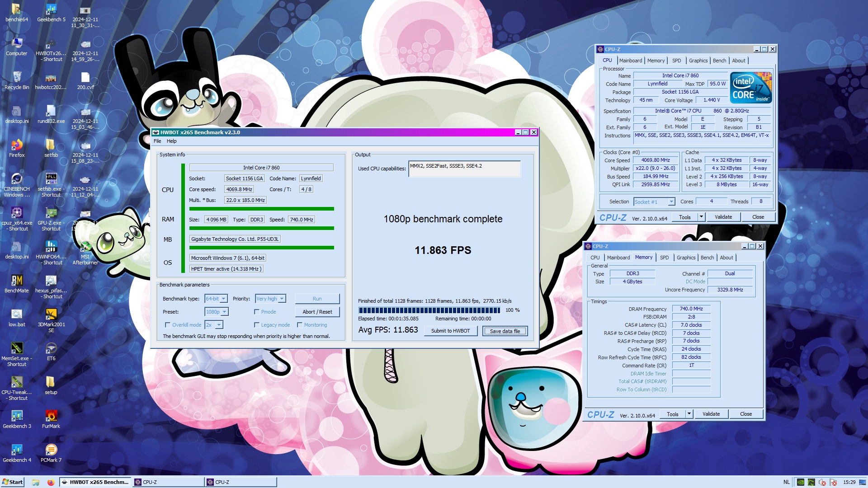Open MSI Afterburner icon
Image resolution: width=868 pixels, height=488 pixels.
click(85, 253)
